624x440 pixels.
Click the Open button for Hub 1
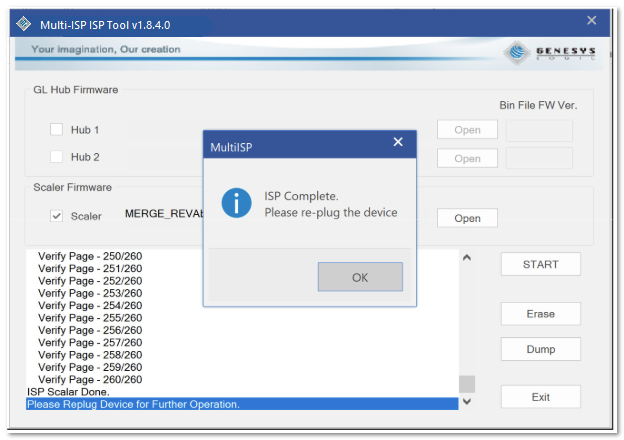pos(467,130)
